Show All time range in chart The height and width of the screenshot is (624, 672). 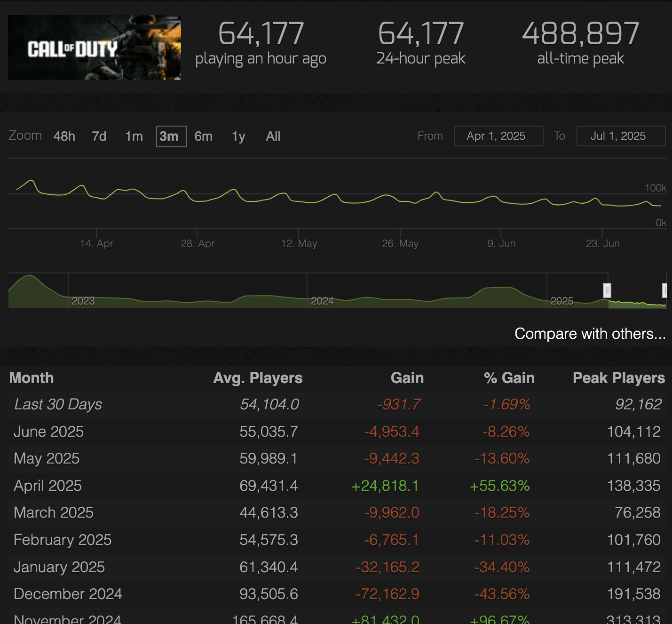pos(273,136)
